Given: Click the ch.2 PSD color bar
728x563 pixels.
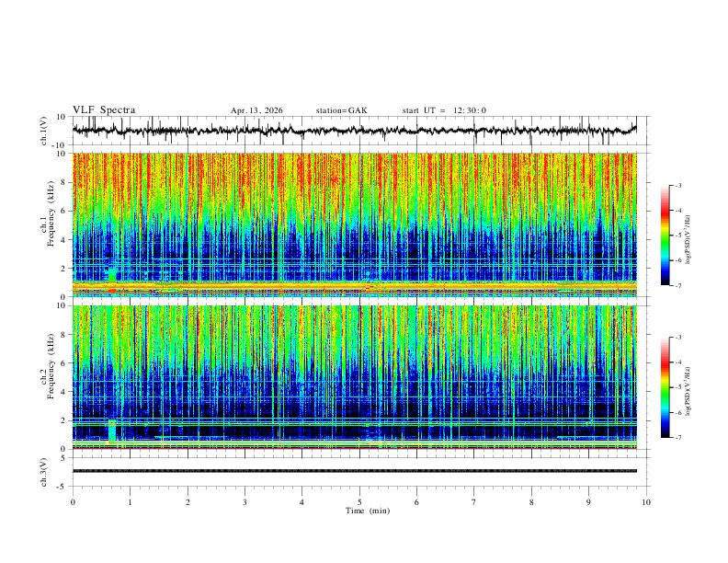Looking at the screenshot, I should point(665,387).
